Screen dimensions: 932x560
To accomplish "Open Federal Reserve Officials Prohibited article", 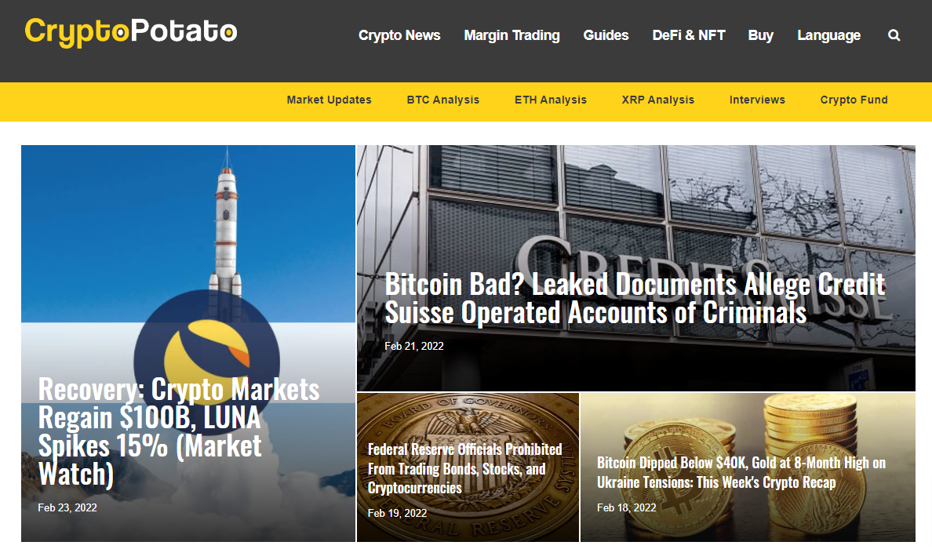I will tap(464, 468).
